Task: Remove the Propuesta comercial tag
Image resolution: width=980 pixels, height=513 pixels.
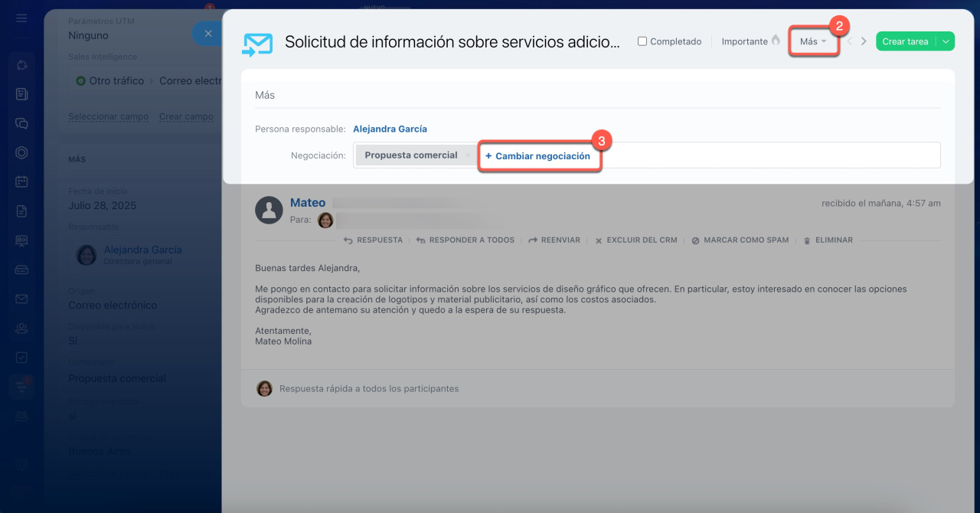Action: pyautogui.click(x=468, y=155)
